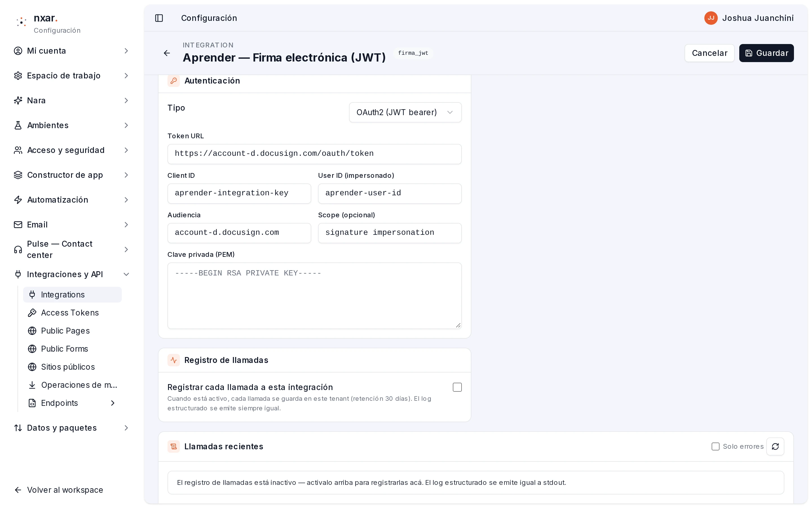Click the Pulse headset icon

(x=18, y=250)
